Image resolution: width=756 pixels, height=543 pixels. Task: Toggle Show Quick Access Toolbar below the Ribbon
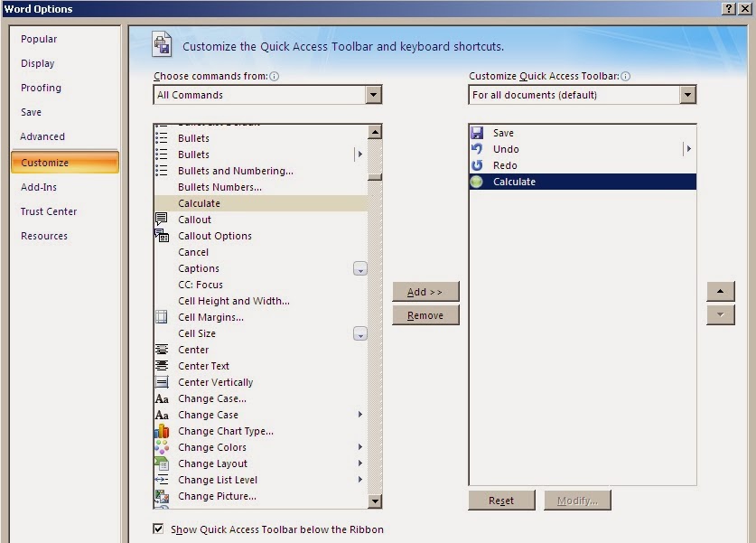click(x=158, y=529)
